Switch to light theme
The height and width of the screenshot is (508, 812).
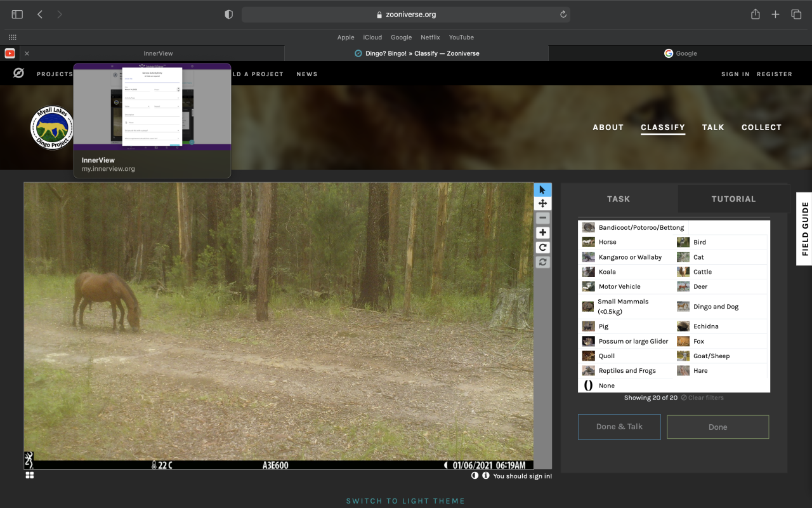coord(405,501)
